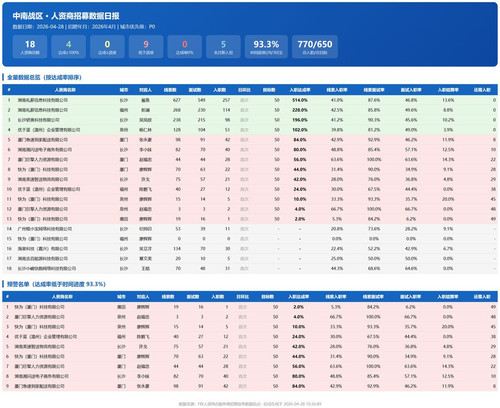500x408 pixels.
Task: Click 24.0% in warning list row 4
Action: pyautogui.click(x=298, y=336)
